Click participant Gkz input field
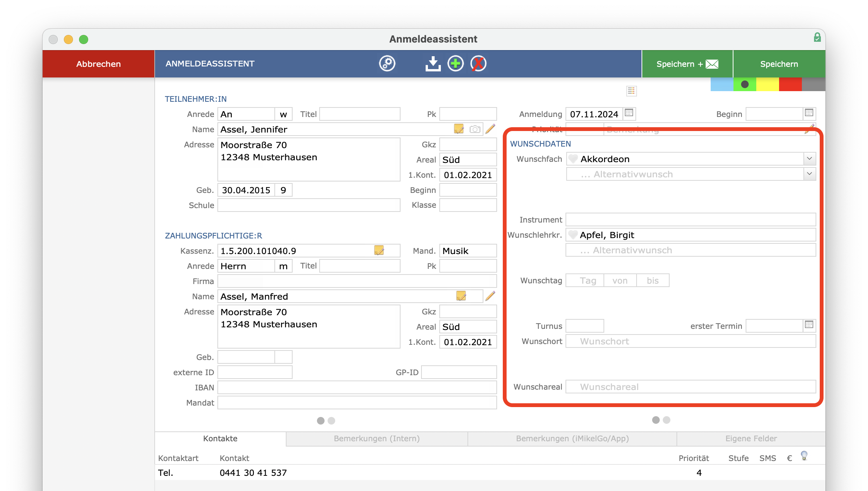The height and width of the screenshot is (491, 868). pos(468,144)
